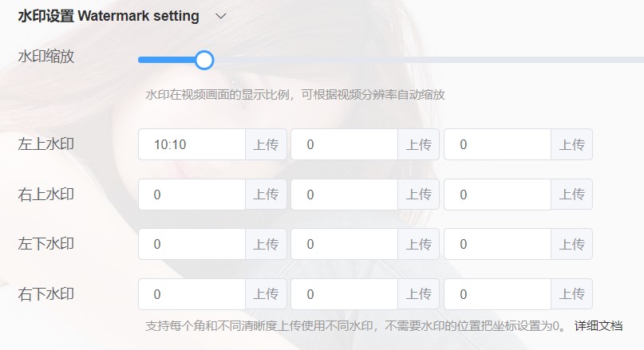644x350 pixels.
Task: Click the second 右下水印 input field
Action: point(344,294)
